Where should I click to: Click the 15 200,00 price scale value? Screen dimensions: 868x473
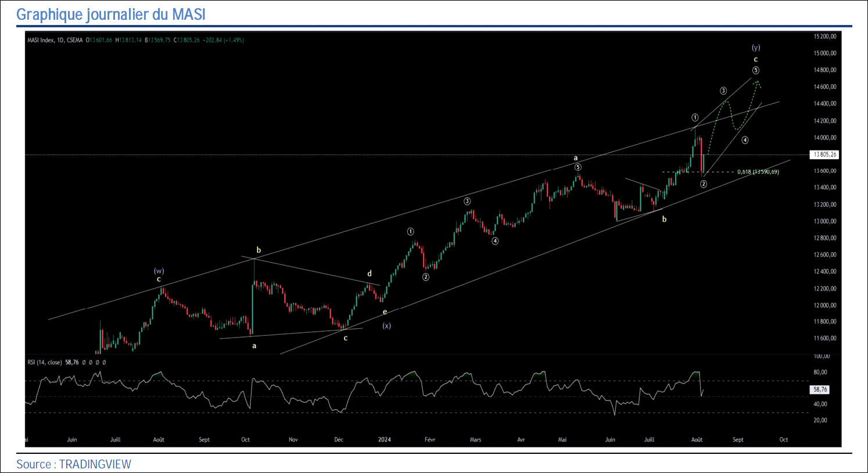[x=824, y=36]
